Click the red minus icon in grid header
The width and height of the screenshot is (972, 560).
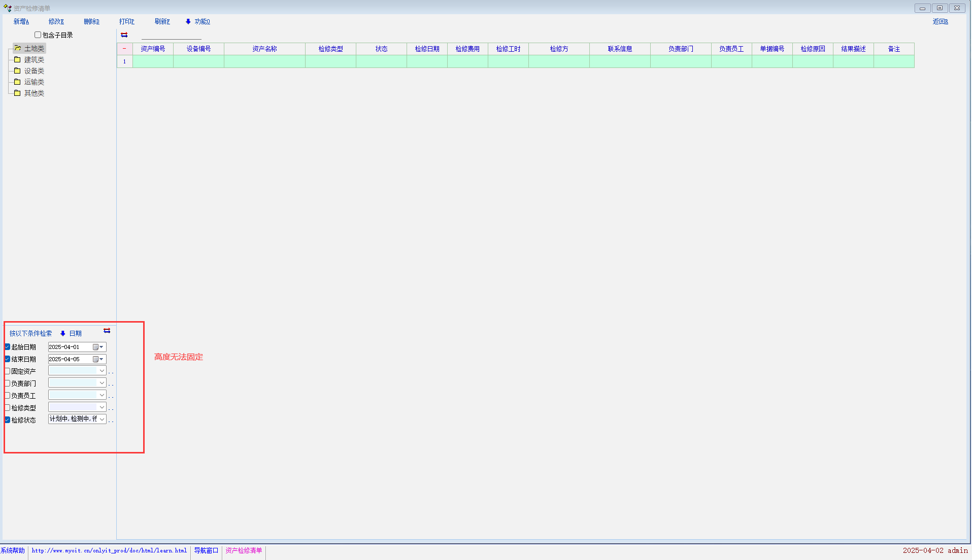click(124, 49)
